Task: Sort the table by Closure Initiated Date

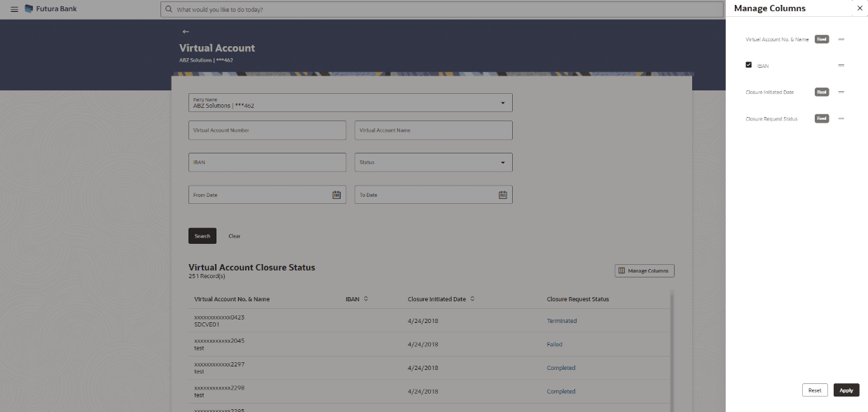Action: point(471,298)
